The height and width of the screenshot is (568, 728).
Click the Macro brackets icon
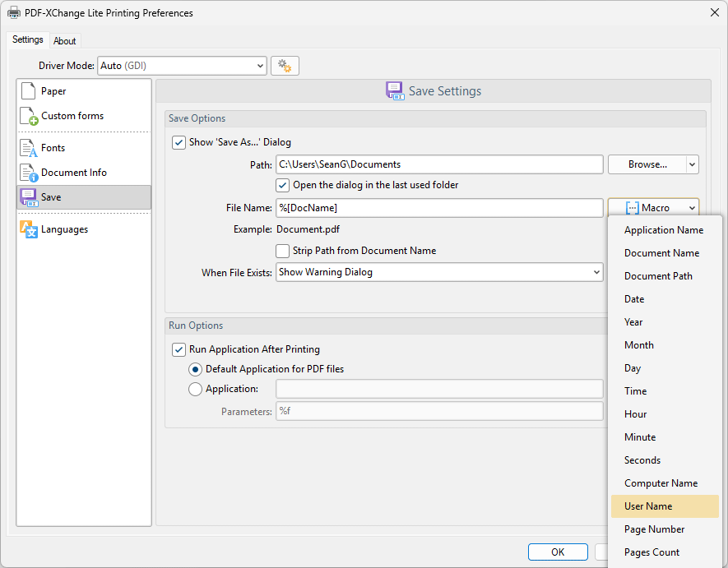pyautogui.click(x=632, y=208)
